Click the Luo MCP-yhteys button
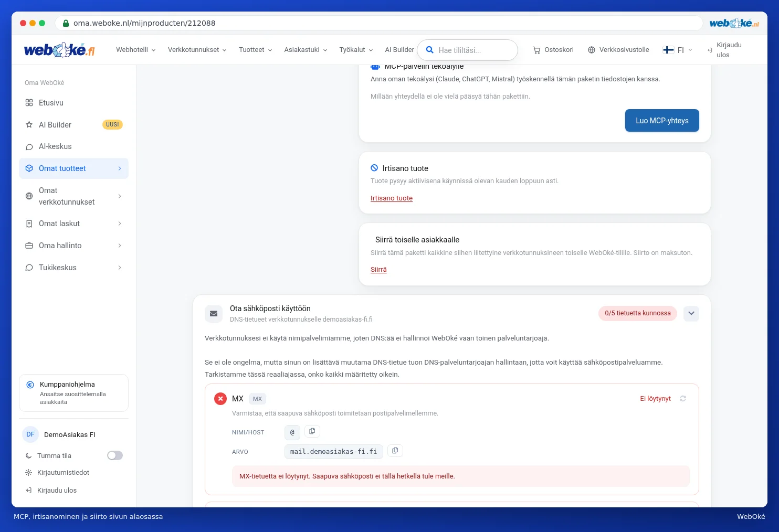Screen dimensions: 779x532 [x=662, y=121]
